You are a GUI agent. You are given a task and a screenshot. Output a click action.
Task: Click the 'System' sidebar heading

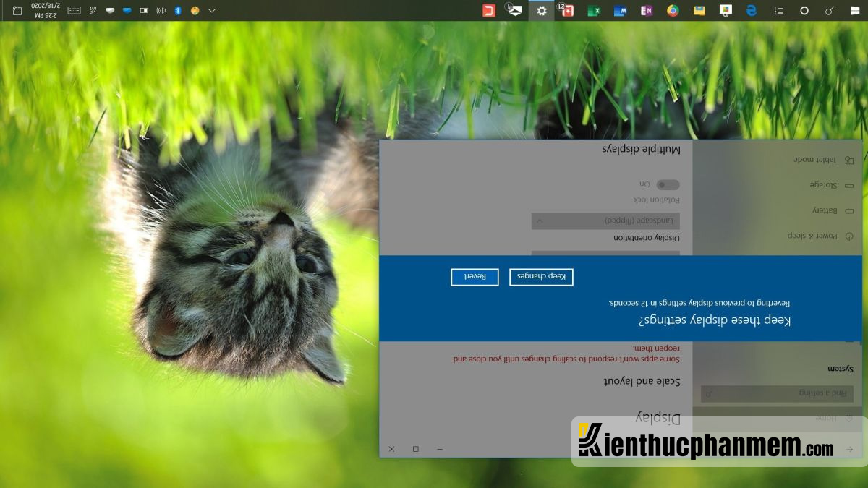[x=841, y=368]
